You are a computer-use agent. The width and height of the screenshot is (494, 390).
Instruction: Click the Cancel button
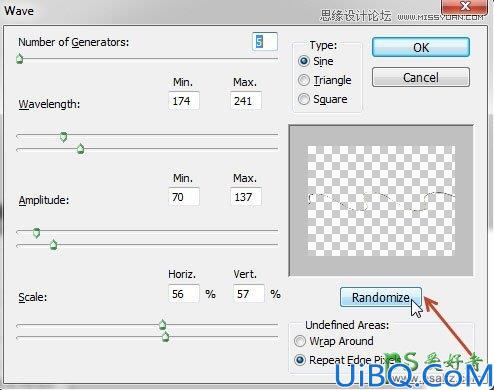click(x=421, y=77)
